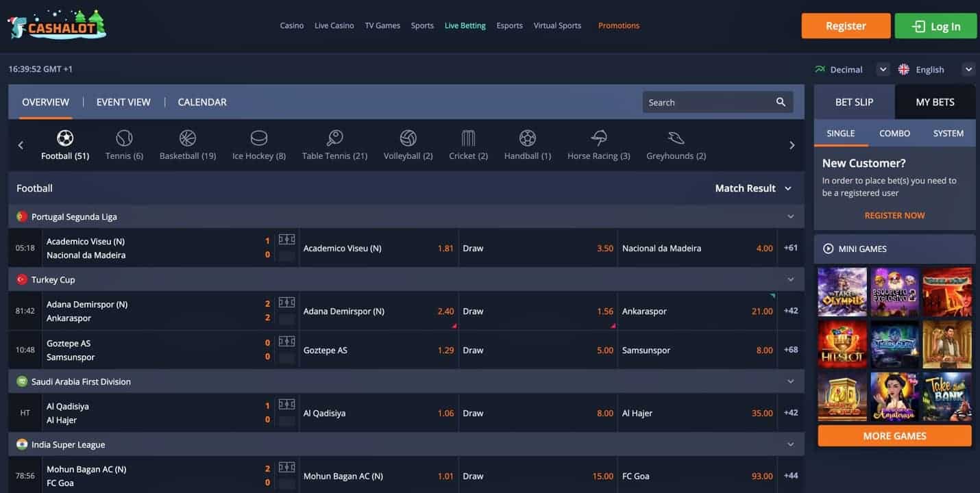This screenshot has height=493, width=980.
Task: Collapse the Turkey Cup section
Action: [791, 279]
